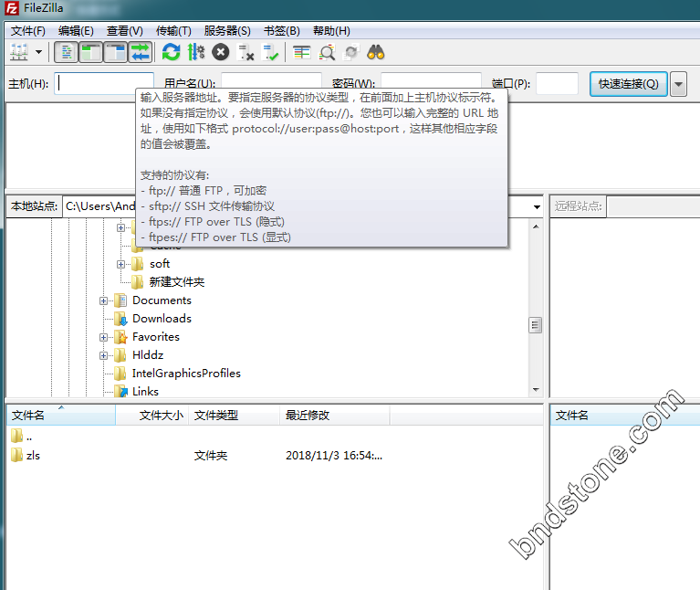Open the 本地站点 path dropdown
The height and width of the screenshot is (590, 700).
point(537,206)
